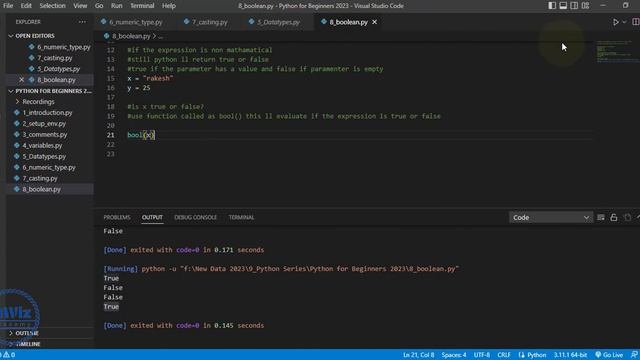Select interpreter 3.11.1 64-bit
This screenshot has width=640, height=360.
tap(570, 355)
